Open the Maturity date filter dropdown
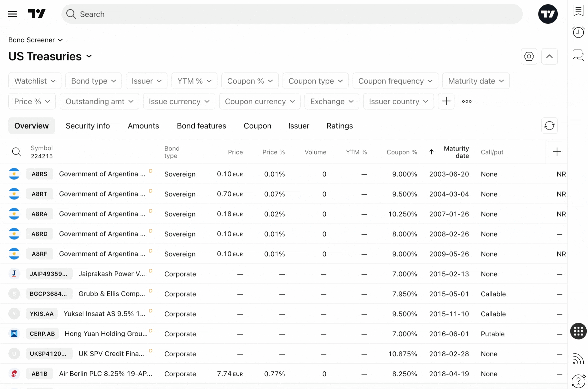Image resolution: width=588 pixels, height=389 pixels. click(x=476, y=81)
